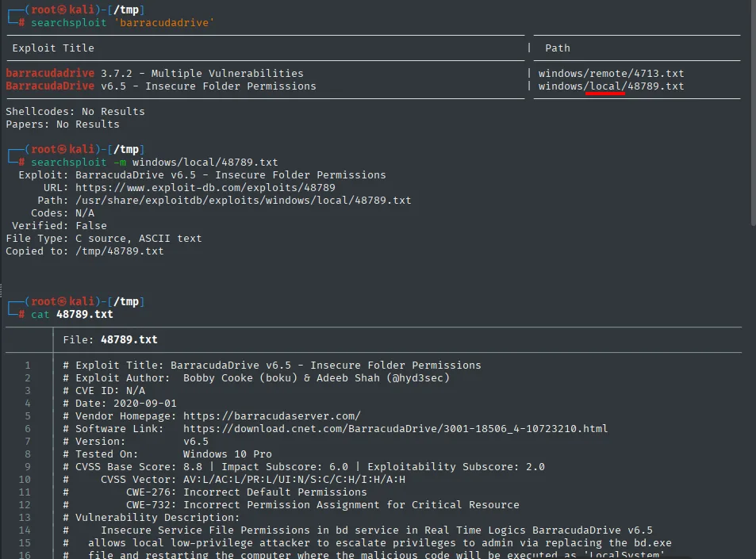The height and width of the screenshot is (559, 756).
Task: Click the 'Exploit Title' column header
Action: pyautogui.click(x=53, y=48)
